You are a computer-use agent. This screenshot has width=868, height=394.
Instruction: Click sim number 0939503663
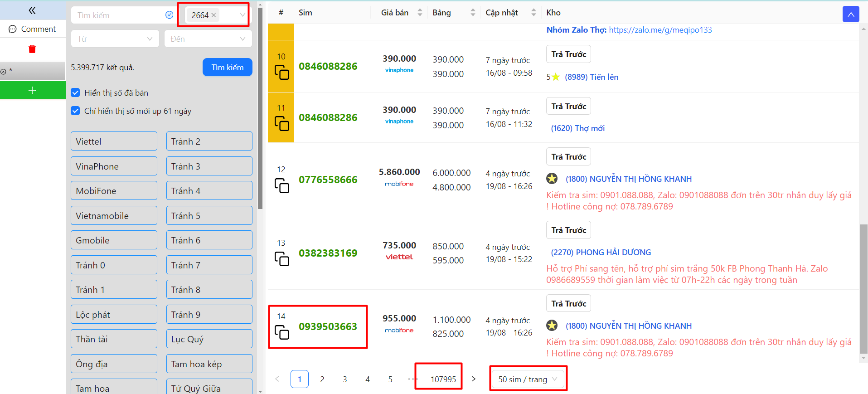328,326
